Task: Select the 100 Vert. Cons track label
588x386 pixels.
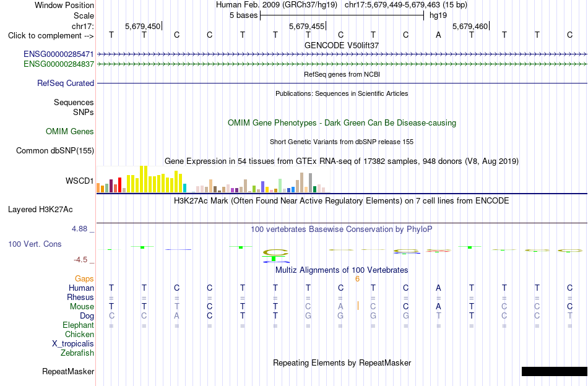Action: click(x=35, y=244)
